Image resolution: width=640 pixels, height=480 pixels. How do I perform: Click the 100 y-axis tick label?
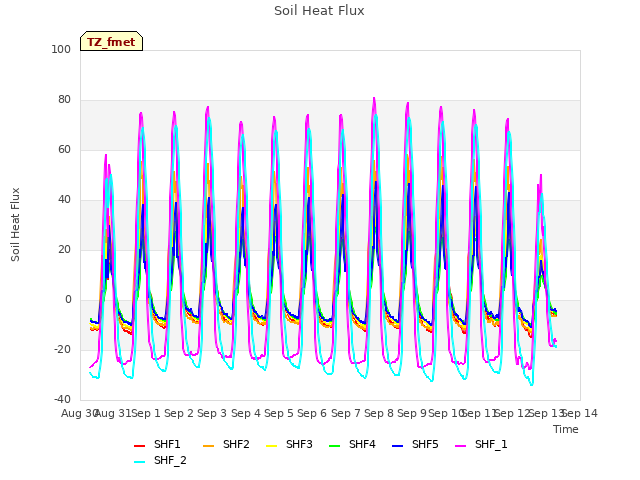[61, 49]
